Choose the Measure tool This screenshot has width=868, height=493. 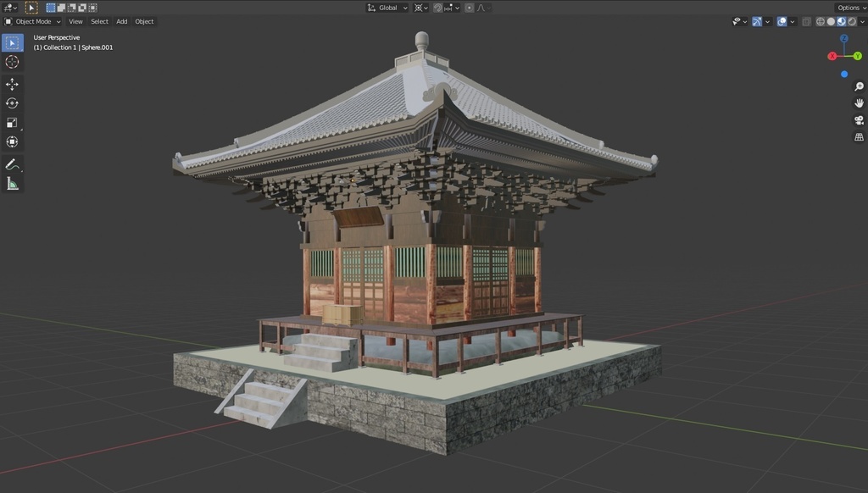12,184
